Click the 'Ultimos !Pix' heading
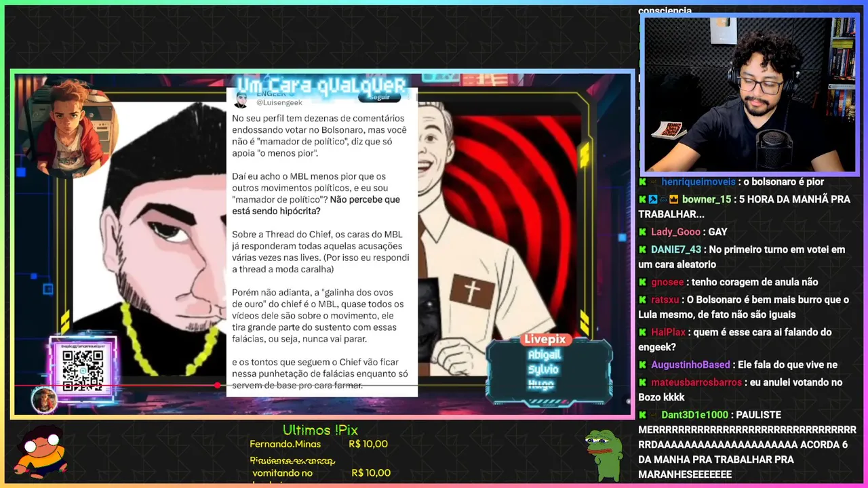Image resolution: width=868 pixels, height=488 pixels. click(320, 430)
